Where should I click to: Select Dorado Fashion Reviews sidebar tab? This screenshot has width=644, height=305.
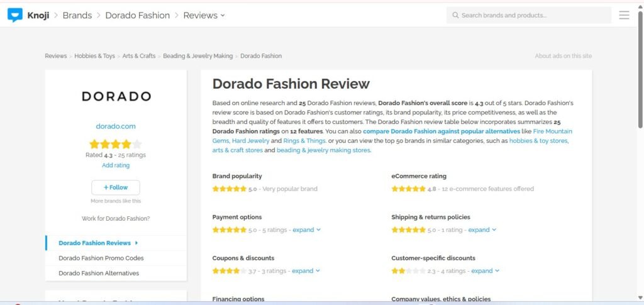click(116, 243)
